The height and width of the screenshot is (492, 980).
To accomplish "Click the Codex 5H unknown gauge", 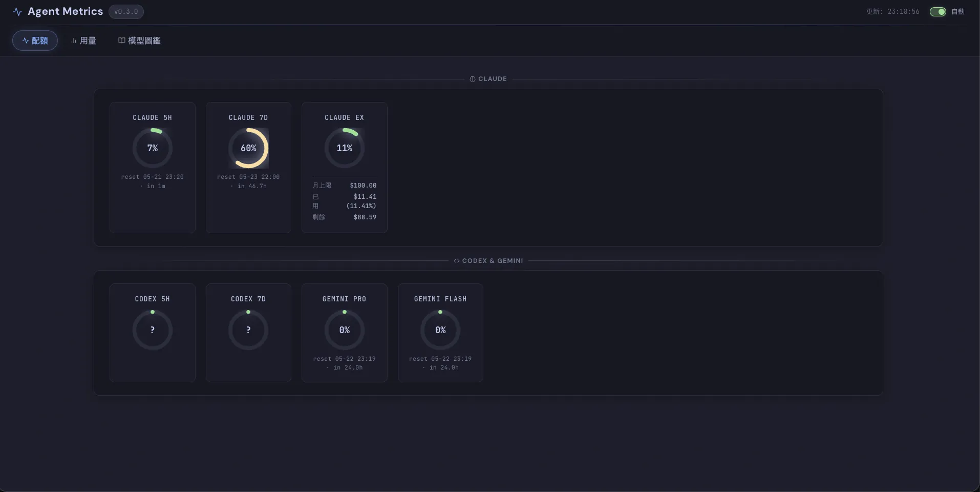I will pyautogui.click(x=153, y=330).
